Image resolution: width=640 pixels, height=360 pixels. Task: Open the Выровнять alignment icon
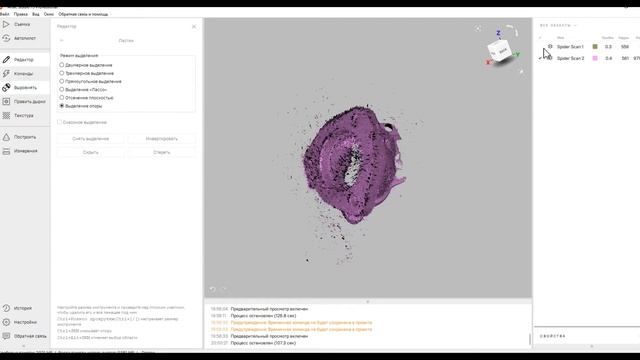[6, 87]
